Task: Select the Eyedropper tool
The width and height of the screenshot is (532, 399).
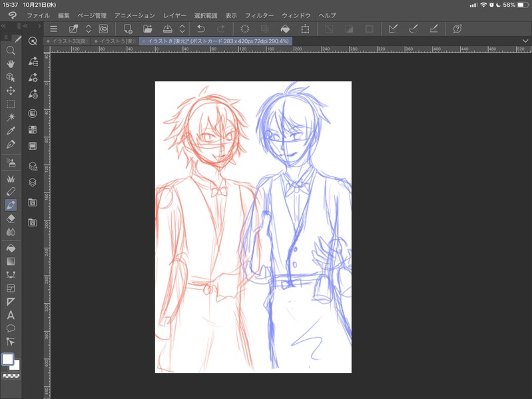Action: coord(11,131)
